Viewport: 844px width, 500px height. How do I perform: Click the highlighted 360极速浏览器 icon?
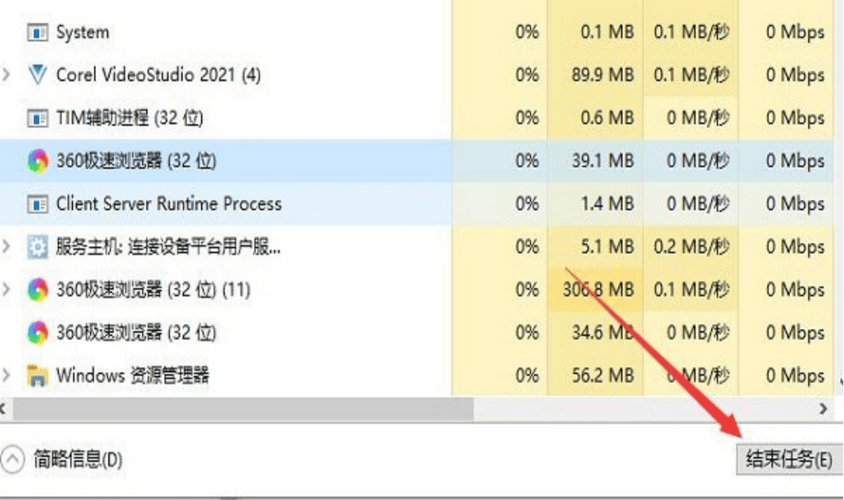(38, 161)
